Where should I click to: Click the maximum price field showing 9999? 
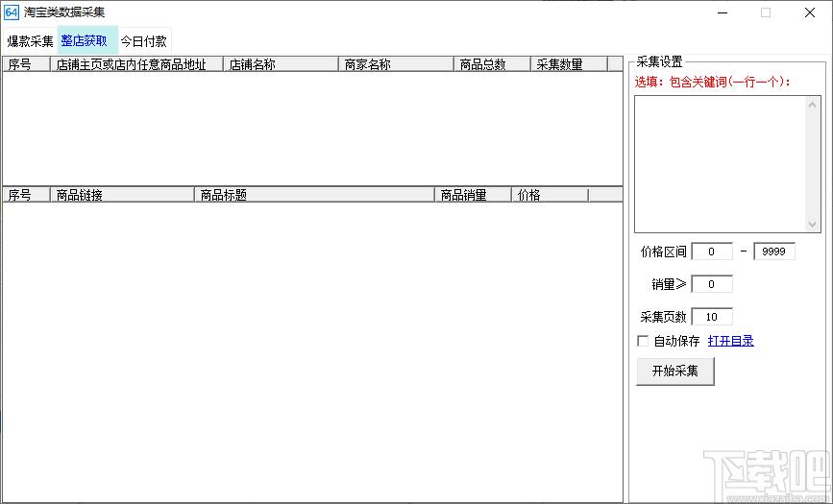[774, 252]
